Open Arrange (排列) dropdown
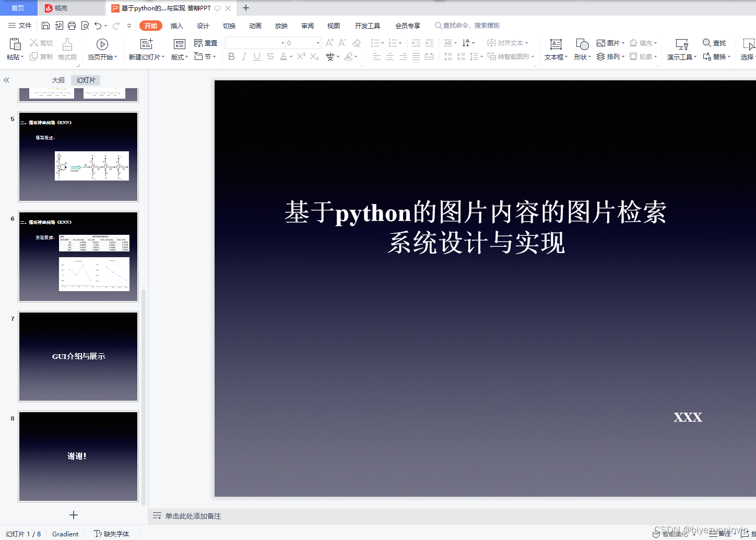Viewport: 756px width, 540px height. [x=610, y=56]
